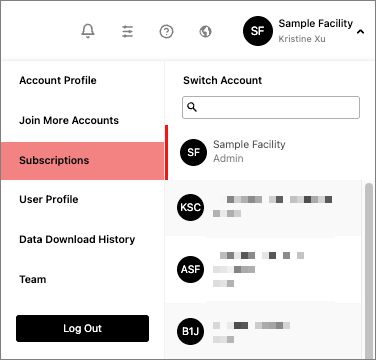Viewport: 376px width, 360px height.
Task: Switch to the B1J account
Action: click(x=263, y=331)
